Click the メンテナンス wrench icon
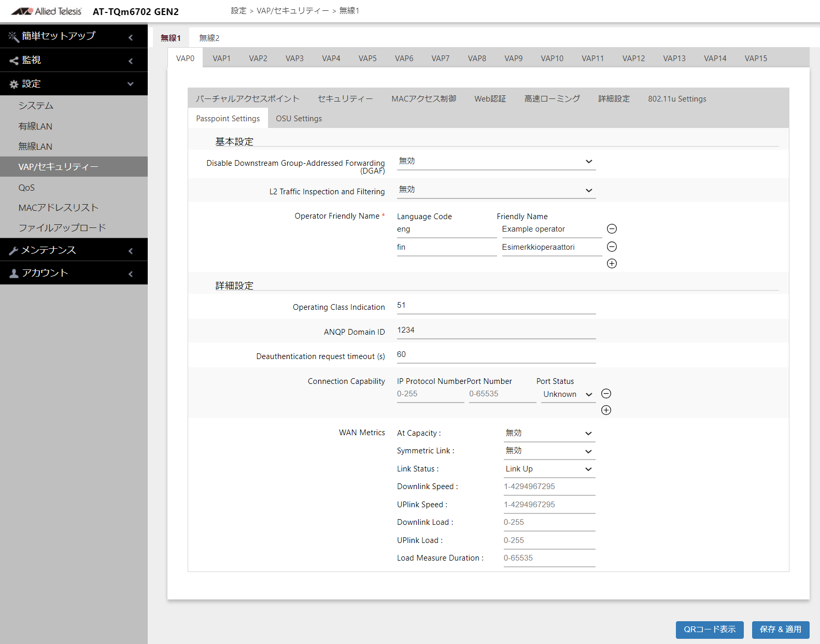 (14, 251)
